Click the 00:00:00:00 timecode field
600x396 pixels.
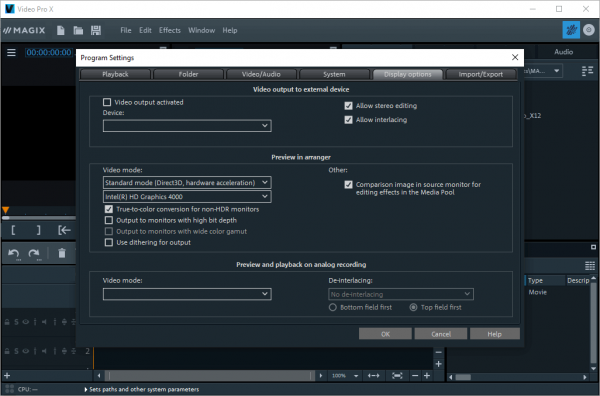click(49, 52)
